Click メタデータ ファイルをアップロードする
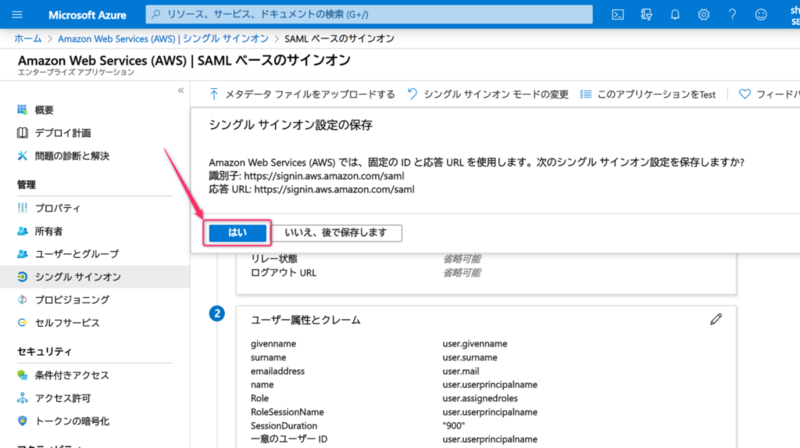 [x=302, y=94]
